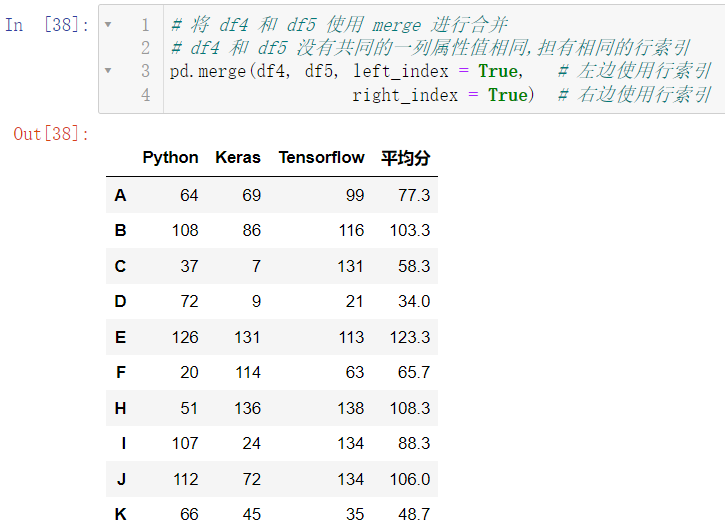
Task: Click the second comment line in the cell
Action: [430, 48]
